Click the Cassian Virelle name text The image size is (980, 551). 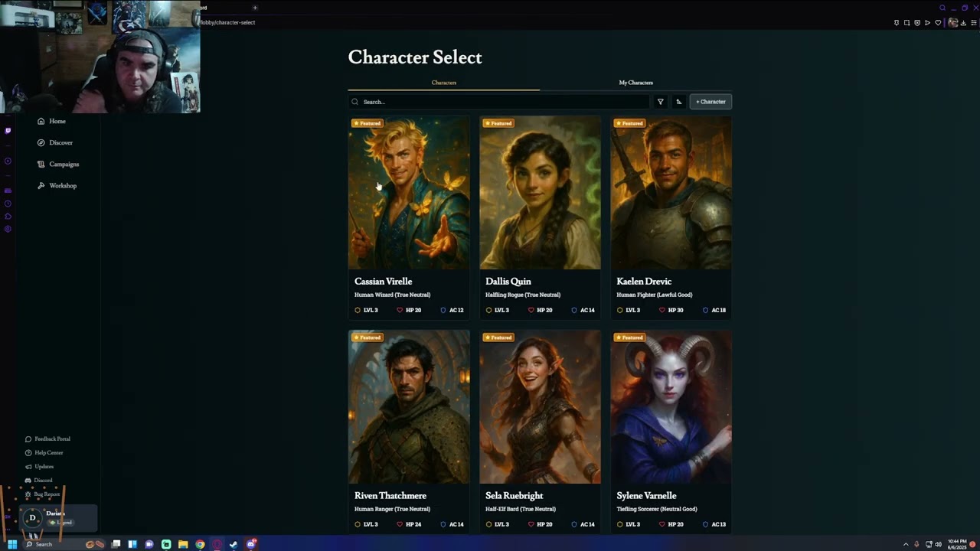click(x=383, y=282)
